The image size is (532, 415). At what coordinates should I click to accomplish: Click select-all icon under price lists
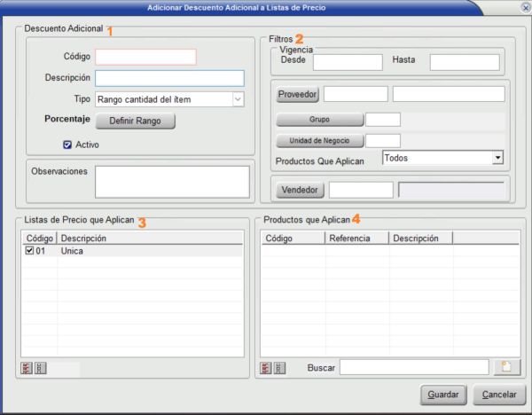pyautogui.click(x=27, y=368)
